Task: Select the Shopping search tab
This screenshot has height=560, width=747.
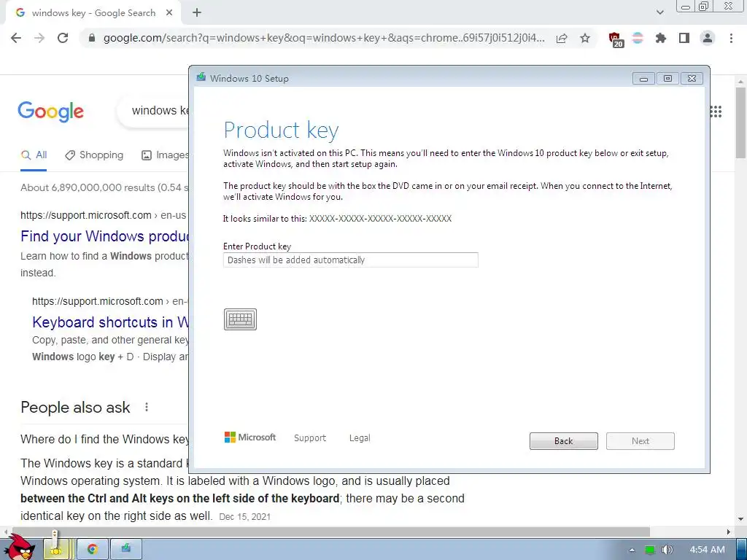Action: [x=94, y=155]
